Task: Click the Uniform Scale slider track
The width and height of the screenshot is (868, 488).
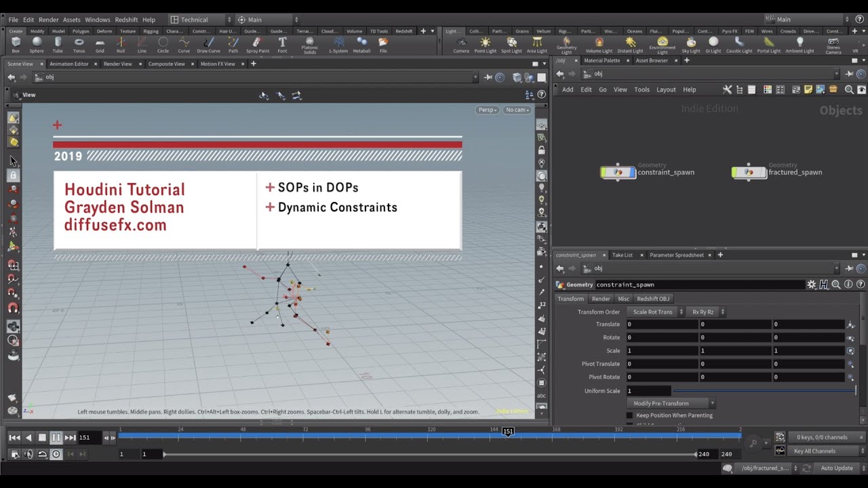Action: coord(764,391)
